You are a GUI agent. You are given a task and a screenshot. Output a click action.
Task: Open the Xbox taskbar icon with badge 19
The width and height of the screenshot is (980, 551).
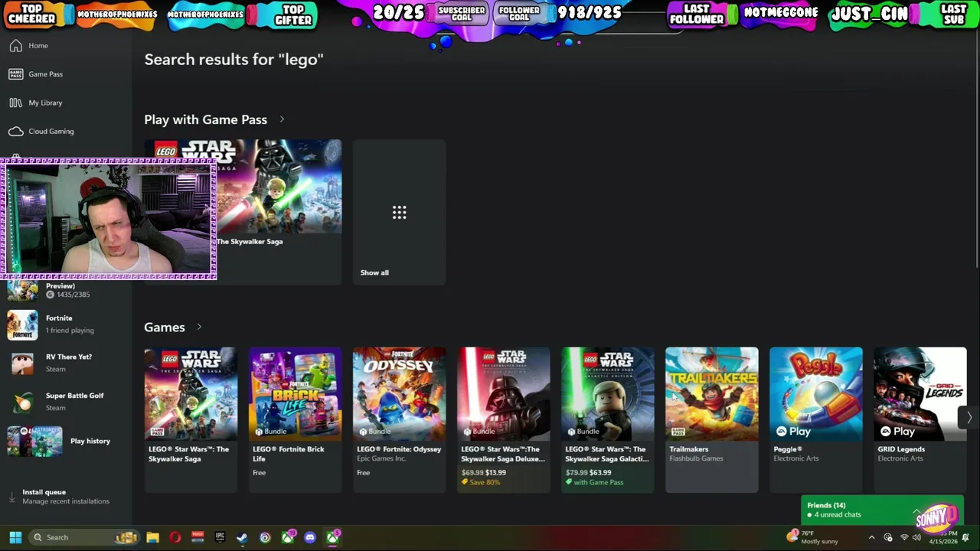(288, 537)
